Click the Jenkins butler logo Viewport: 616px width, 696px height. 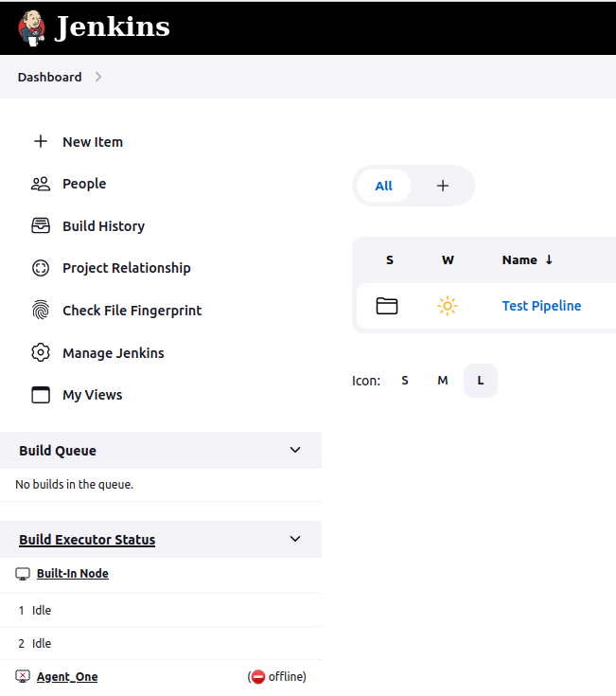coord(31,28)
